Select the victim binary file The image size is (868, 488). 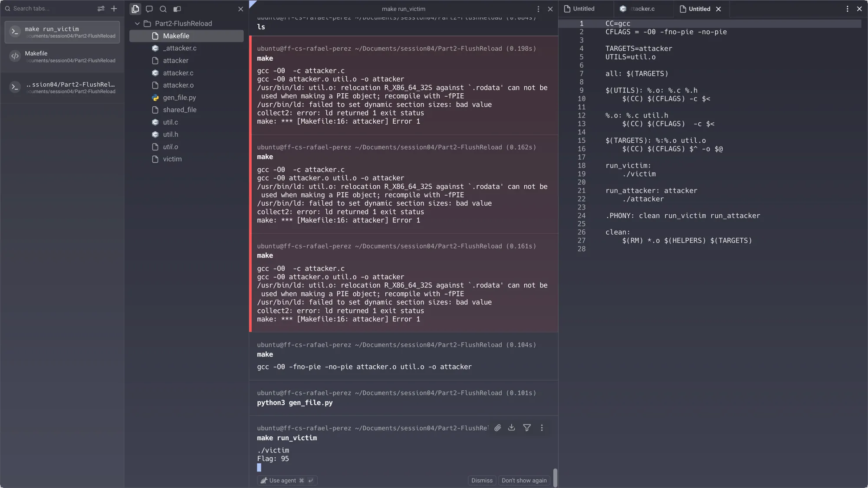(187, 159)
